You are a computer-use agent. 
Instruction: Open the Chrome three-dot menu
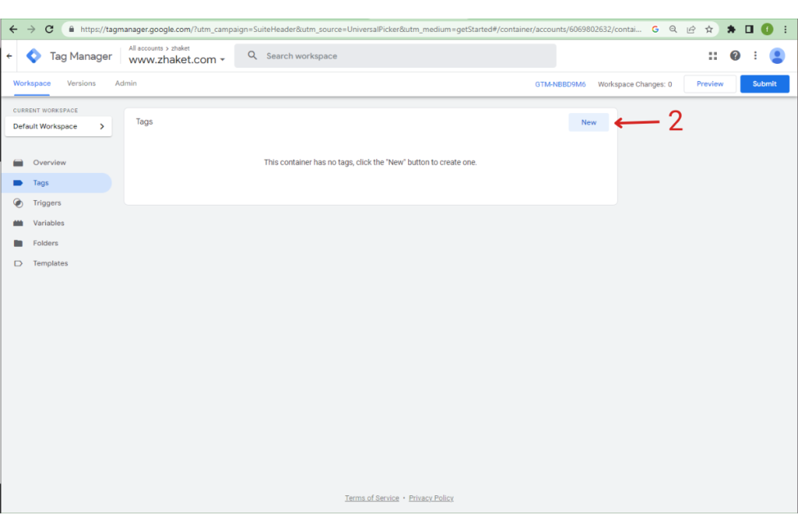pyautogui.click(x=786, y=29)
